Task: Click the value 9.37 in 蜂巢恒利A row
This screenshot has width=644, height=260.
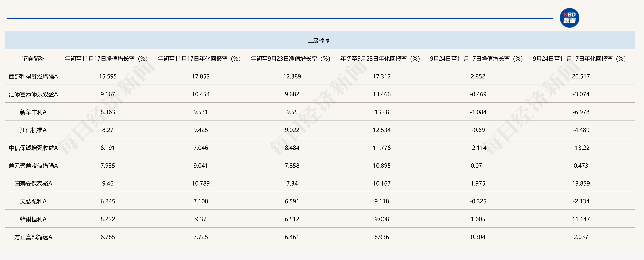Action: pos(201,219)
